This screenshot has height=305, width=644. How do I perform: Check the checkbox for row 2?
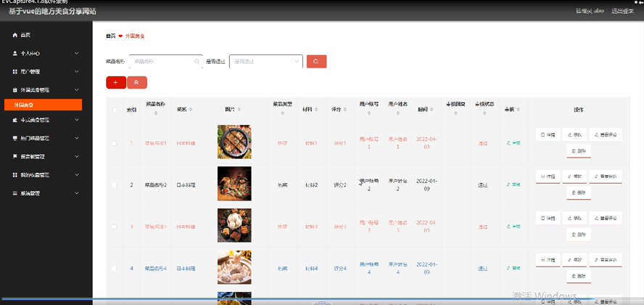coord(114,185)
